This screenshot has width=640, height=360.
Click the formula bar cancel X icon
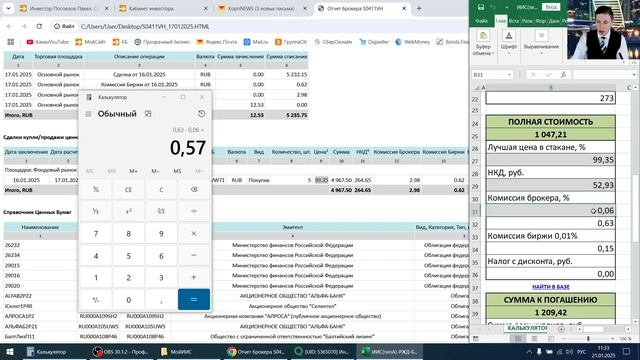click(x=533, y=75)
